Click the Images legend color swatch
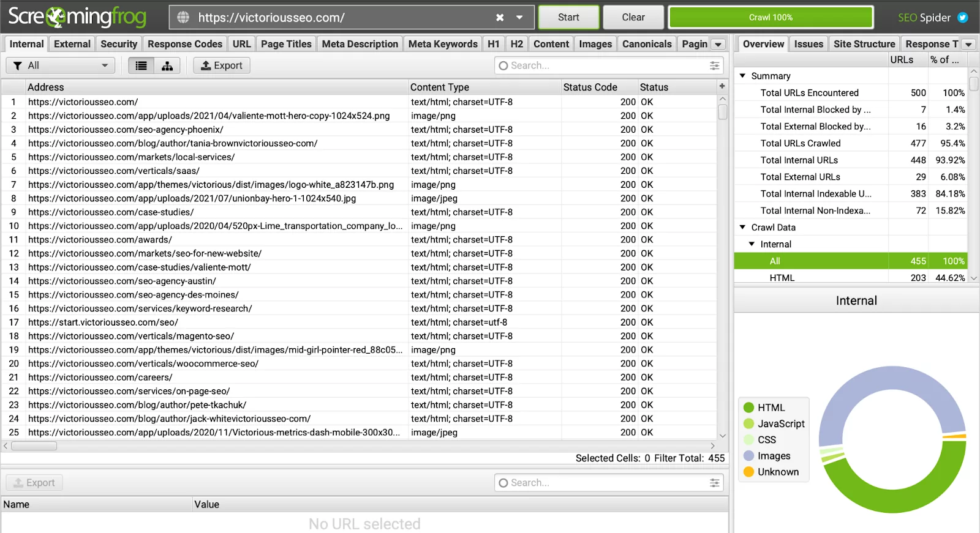 [x=748, y=456]
